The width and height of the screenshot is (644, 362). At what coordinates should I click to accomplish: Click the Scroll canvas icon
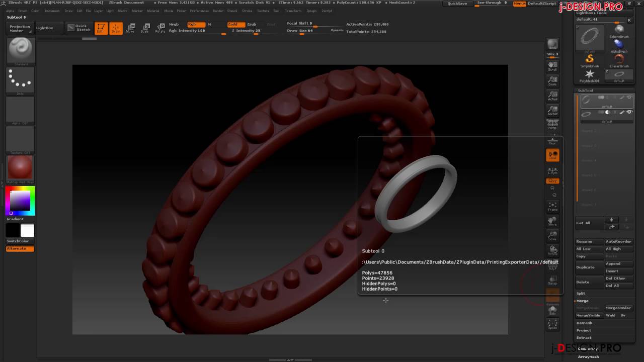tap(552, 66)
